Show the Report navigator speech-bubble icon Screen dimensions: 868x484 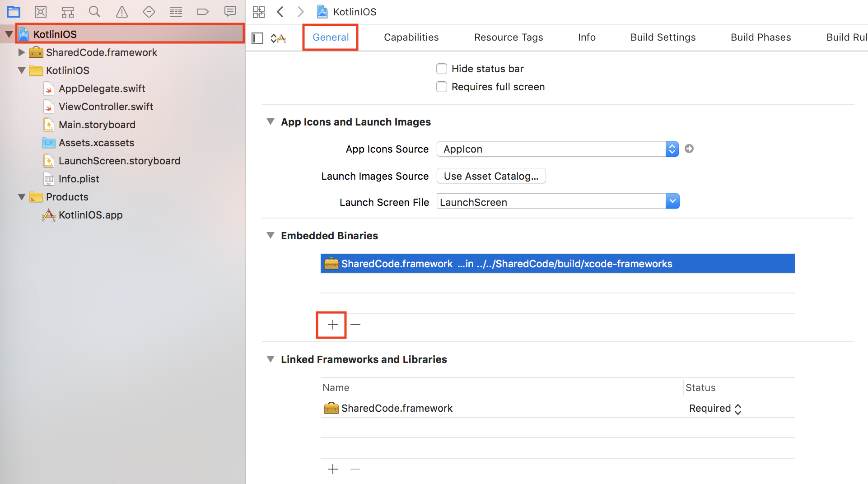click(230, 12)
